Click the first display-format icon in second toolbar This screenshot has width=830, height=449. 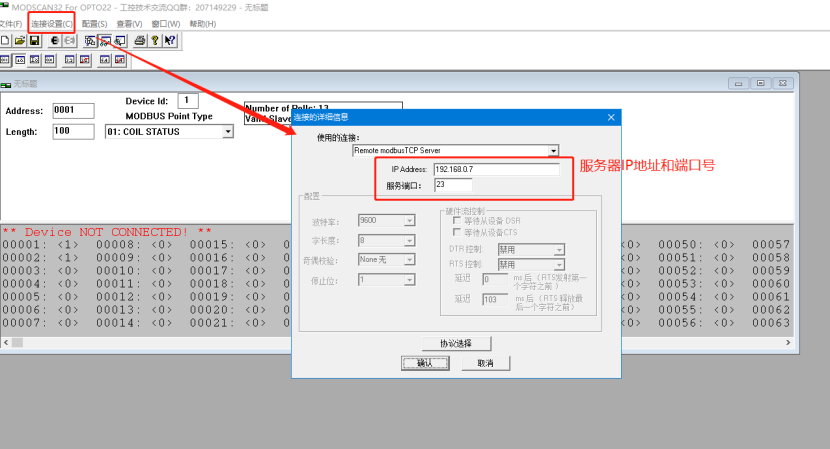[x=5, y=60]
